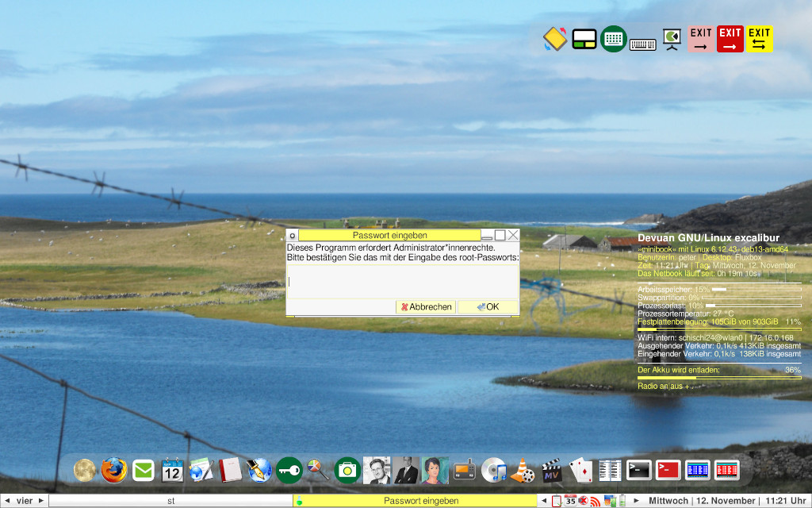The height and width of the screenshot is (508, 812).
Task: Click the red EXIT logout icon
Action: (x=730, y=38)
